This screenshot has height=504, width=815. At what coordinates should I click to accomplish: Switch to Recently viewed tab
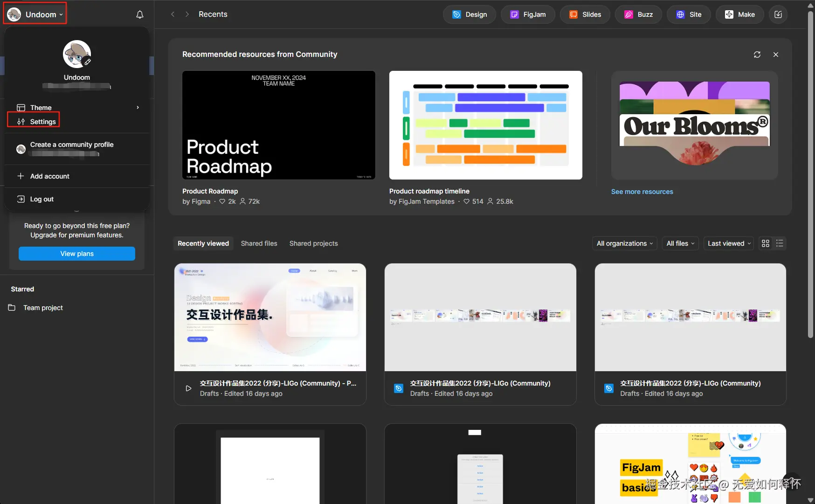tap(203, 243)
